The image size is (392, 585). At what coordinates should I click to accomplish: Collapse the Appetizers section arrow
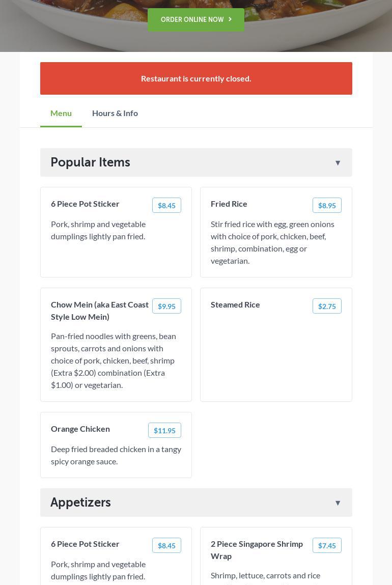338,503
